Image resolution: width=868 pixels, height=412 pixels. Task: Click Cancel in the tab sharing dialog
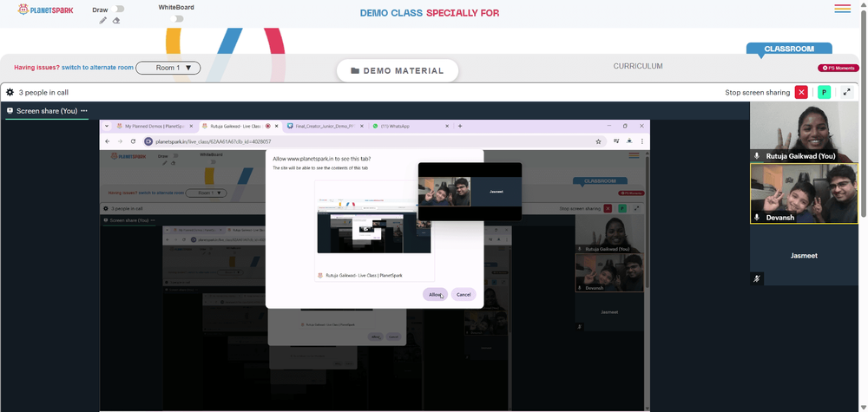(x=464, y=294)
